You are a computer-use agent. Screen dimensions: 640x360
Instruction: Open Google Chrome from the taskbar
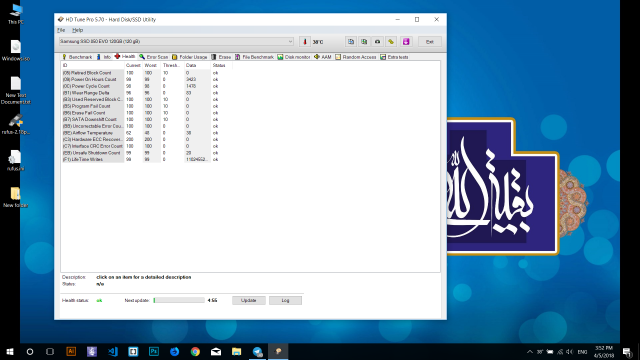coord(195,351)
